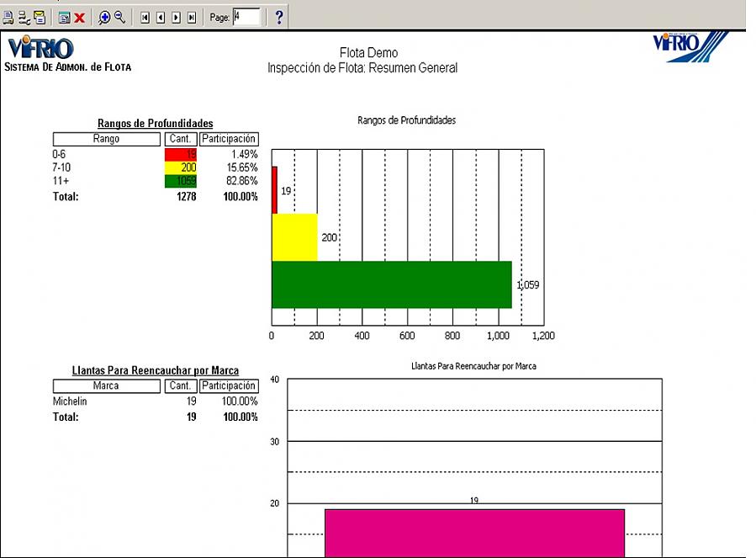Screen dimensions: 756x558
Task: Click the "82.86%" participation value
Action: point(242,181)
